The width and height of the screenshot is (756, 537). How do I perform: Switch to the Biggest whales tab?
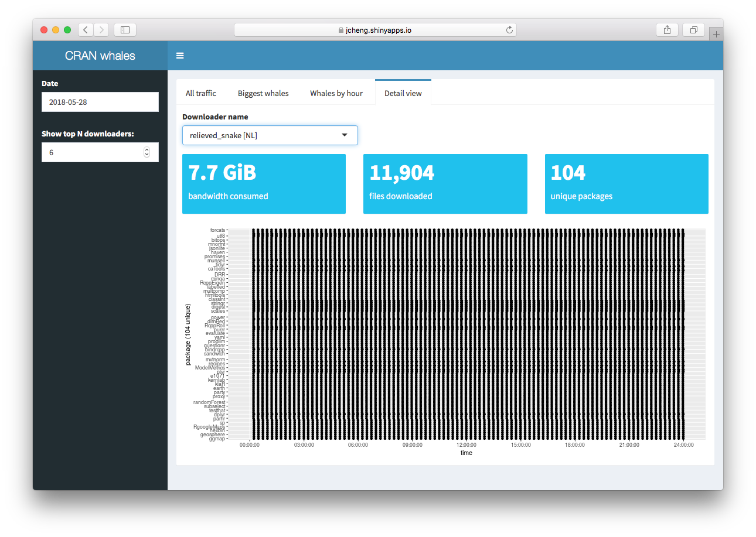(263, 93)
